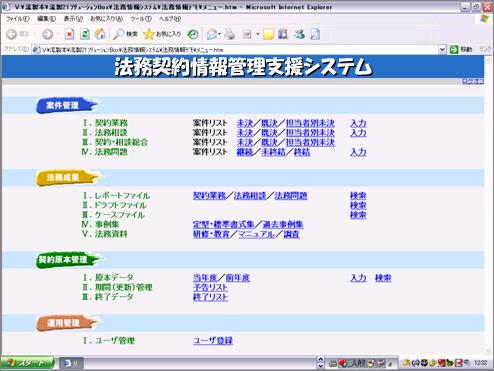Stop page loading with red X icon
Screen dimensions: 494x371
pyautogui.click(x=69, y=34)
